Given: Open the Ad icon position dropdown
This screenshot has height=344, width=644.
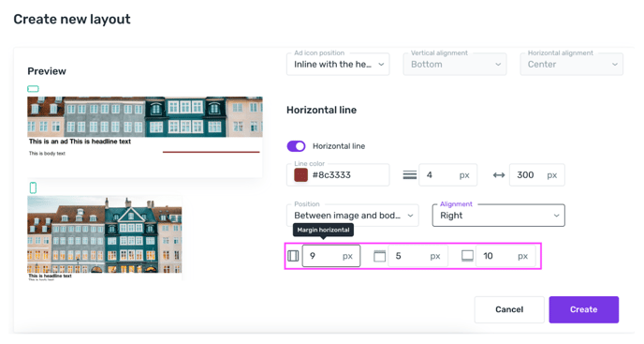Looking at the screenshot, I should coord(338,64).
